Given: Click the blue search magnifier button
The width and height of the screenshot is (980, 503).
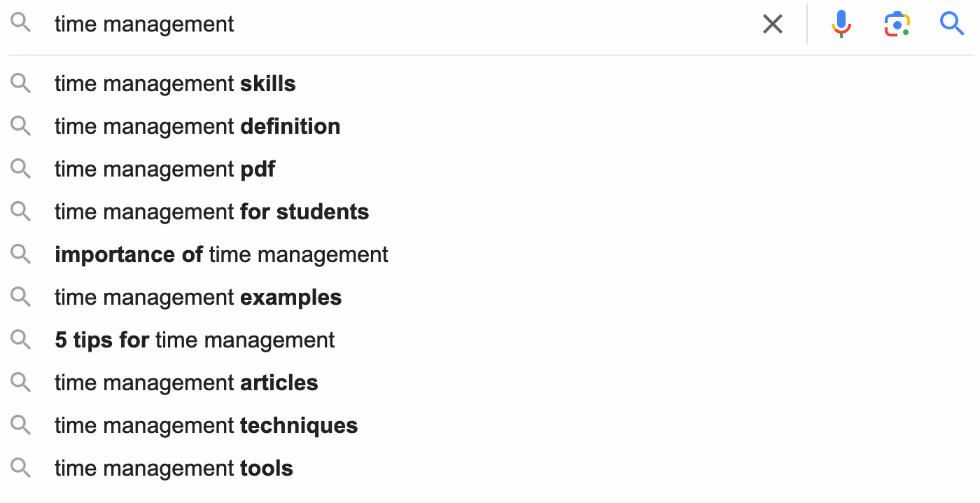Looking at the screenshot, I should [x=952, y=24].
